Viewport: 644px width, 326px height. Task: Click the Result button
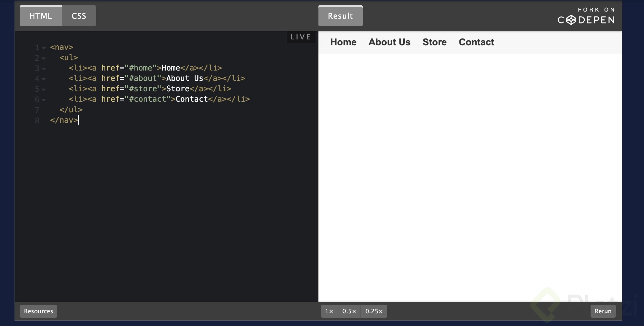[x=340, y=16]
